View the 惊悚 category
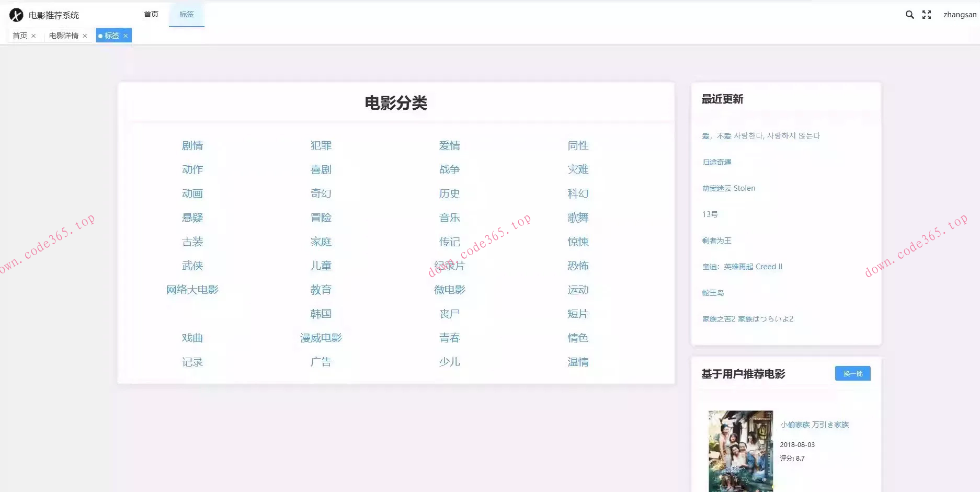Screen dimensions: 980x492 click(578, 242)
